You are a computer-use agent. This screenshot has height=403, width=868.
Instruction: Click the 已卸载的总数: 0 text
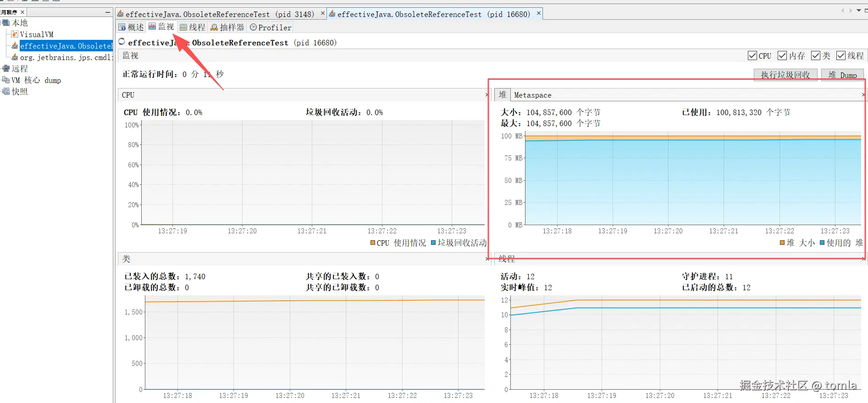[x=156, y=287]
